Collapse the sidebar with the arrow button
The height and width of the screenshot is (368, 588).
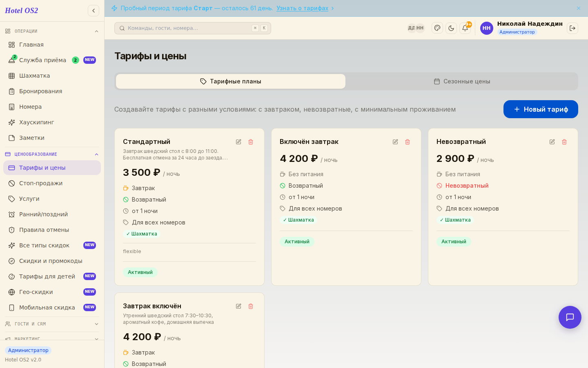[94, 11]
